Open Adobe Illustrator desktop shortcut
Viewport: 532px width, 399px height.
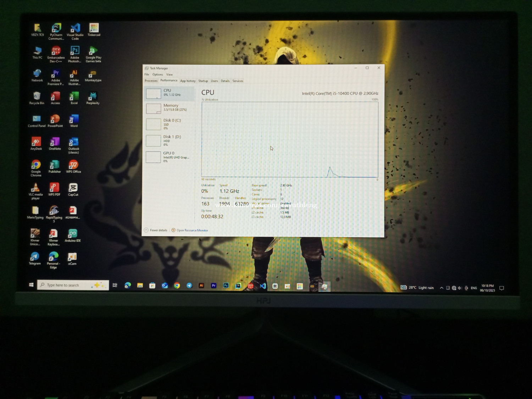[x=74, y=77]
